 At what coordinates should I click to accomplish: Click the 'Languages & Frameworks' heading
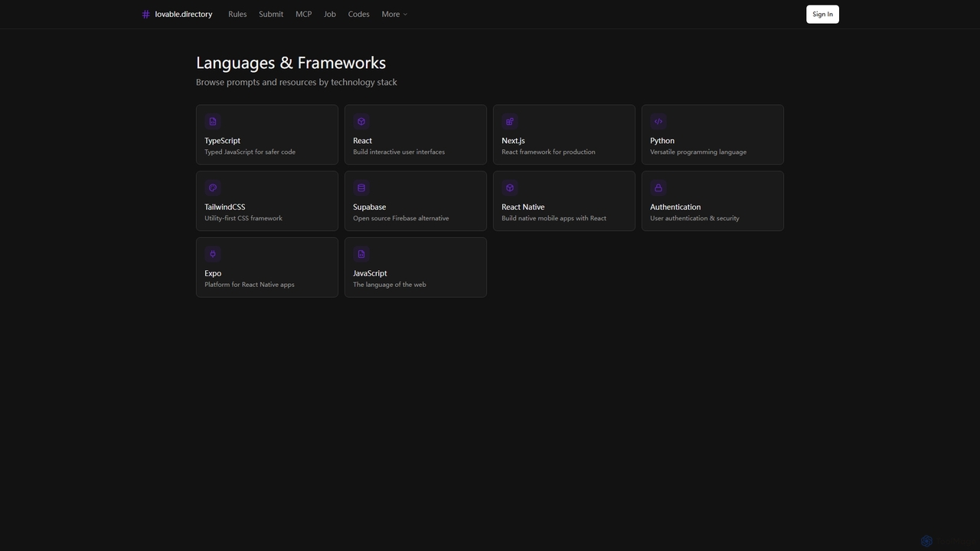tap(291, 63)
